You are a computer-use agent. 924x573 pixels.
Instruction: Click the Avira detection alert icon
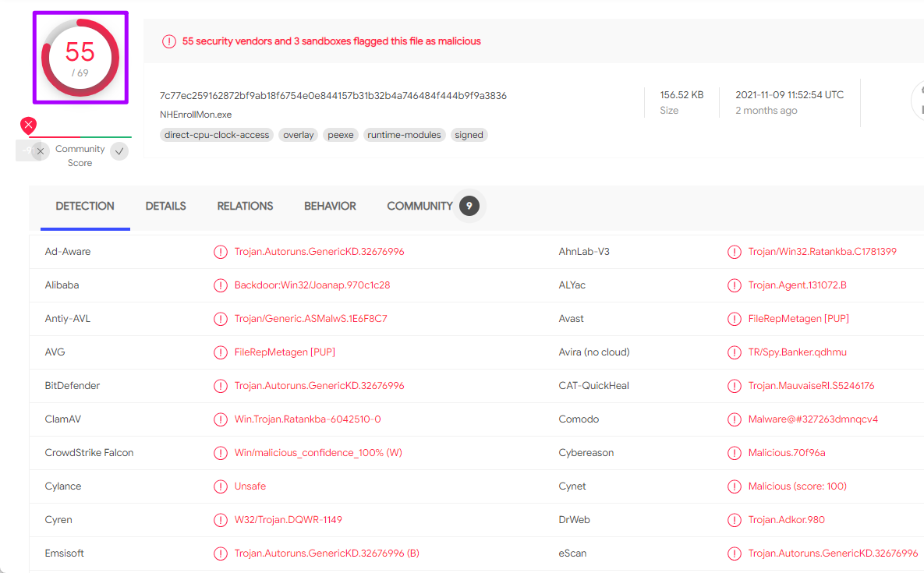tap(735, 352)
